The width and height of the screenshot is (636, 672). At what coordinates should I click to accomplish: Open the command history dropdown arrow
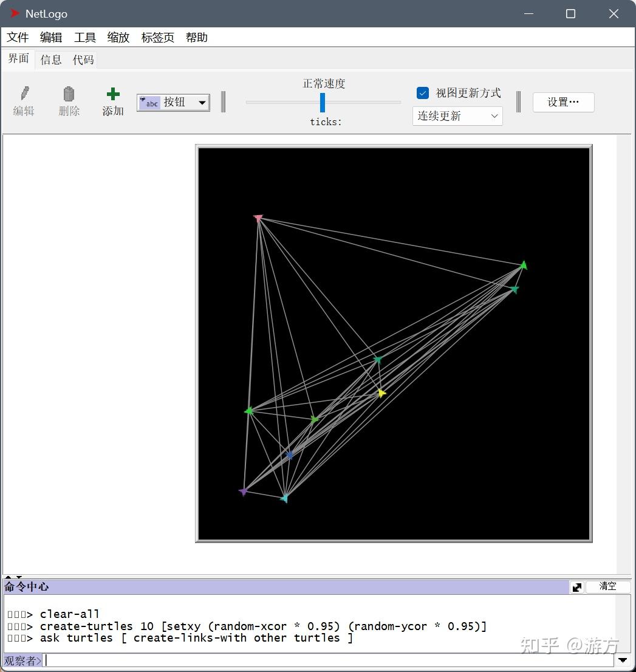point(623,660)
